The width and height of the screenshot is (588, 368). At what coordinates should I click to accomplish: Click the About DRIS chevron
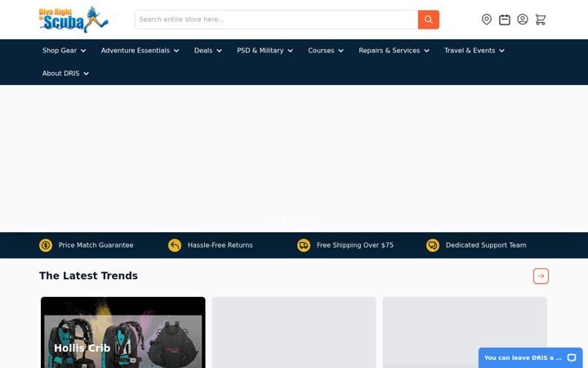(x=87, y=74)
